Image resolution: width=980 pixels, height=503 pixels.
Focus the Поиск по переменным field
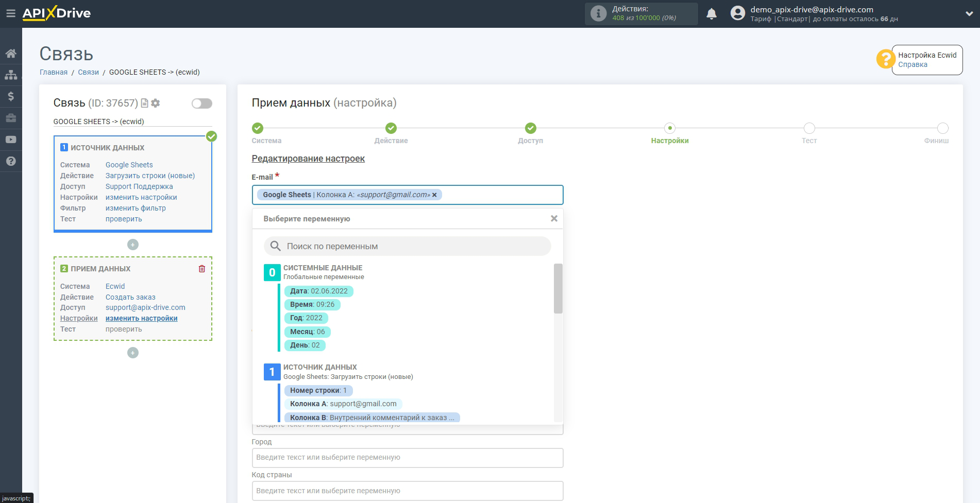[x=407, y=246]
